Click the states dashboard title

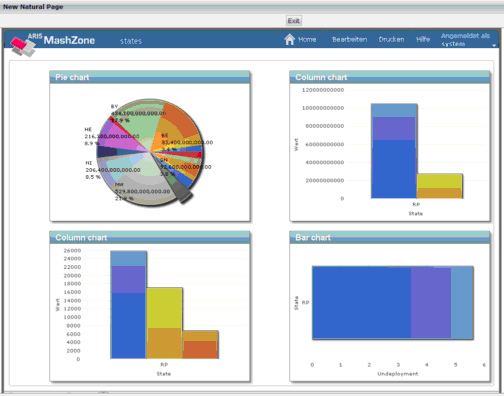click(x=131, y=41)
